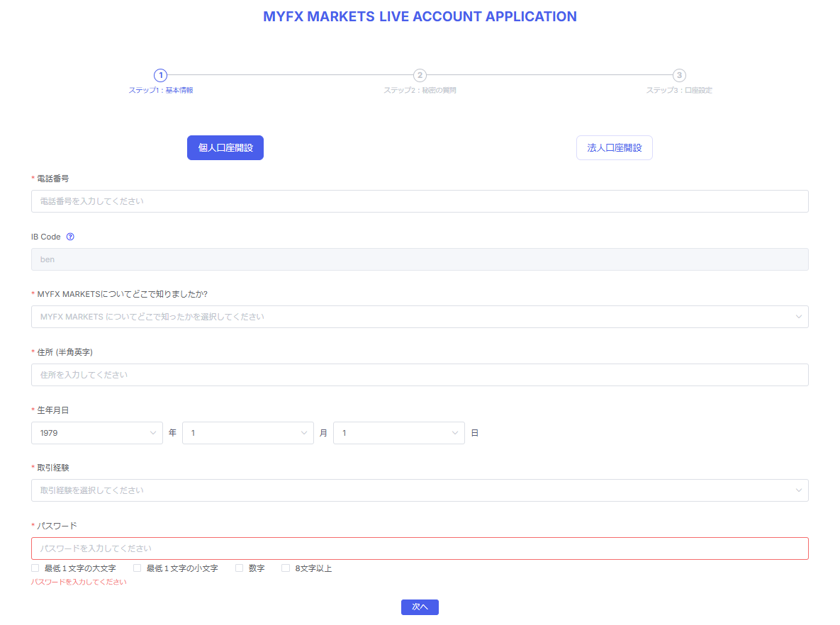Toggle the 8文字以上 checkbox

click(x=286, y=568)
